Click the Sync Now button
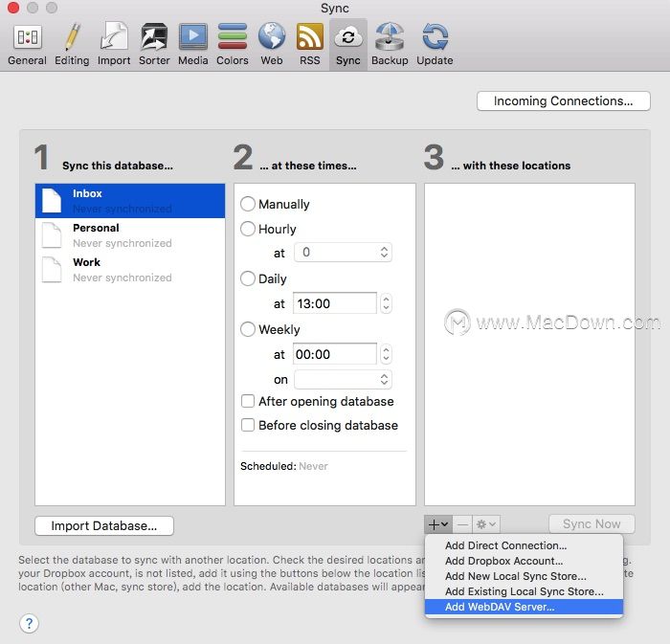 [592, 524]
